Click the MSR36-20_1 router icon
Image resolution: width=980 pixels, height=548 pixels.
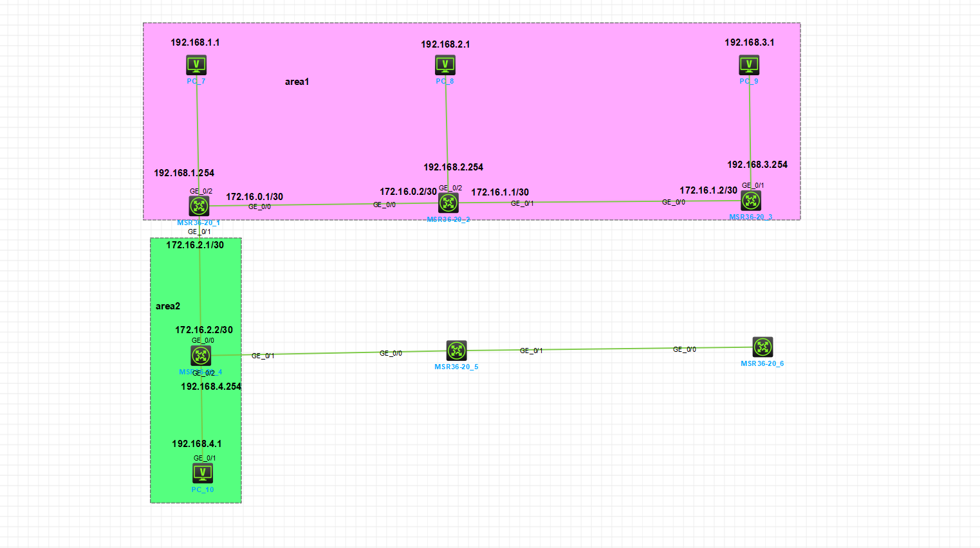click(199, 206)
